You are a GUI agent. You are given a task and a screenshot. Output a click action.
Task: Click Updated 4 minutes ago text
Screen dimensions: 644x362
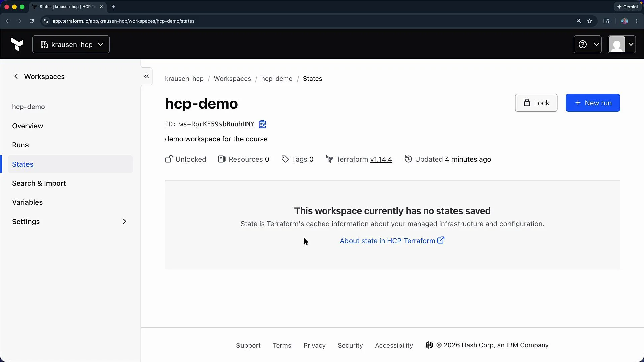click(x=448, y=159)
